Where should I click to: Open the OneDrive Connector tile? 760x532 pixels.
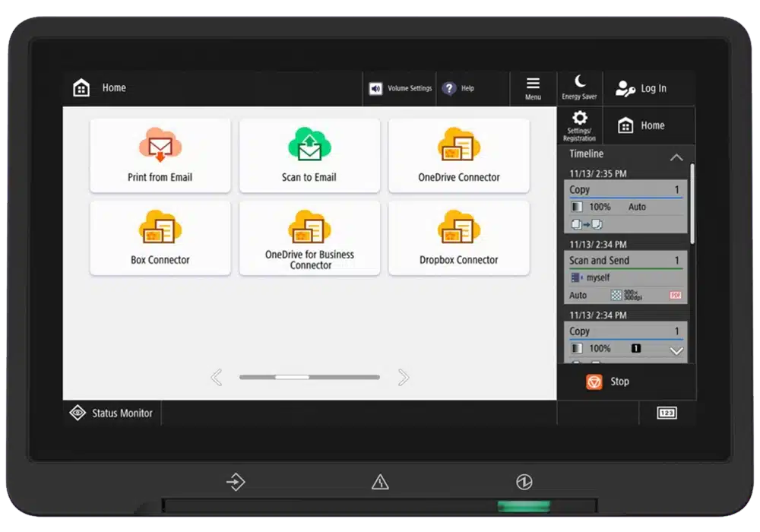458,156
